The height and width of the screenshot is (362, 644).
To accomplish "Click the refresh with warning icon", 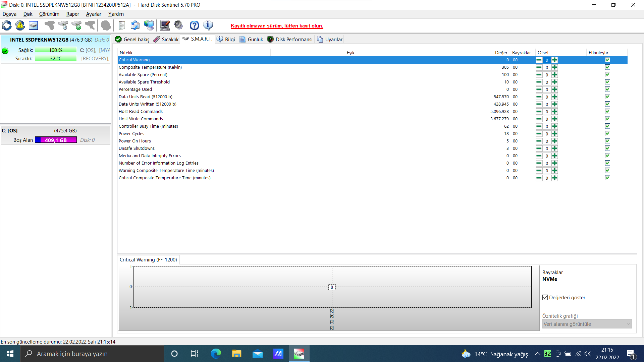I will pyautogui.click(x=20, y=25).
